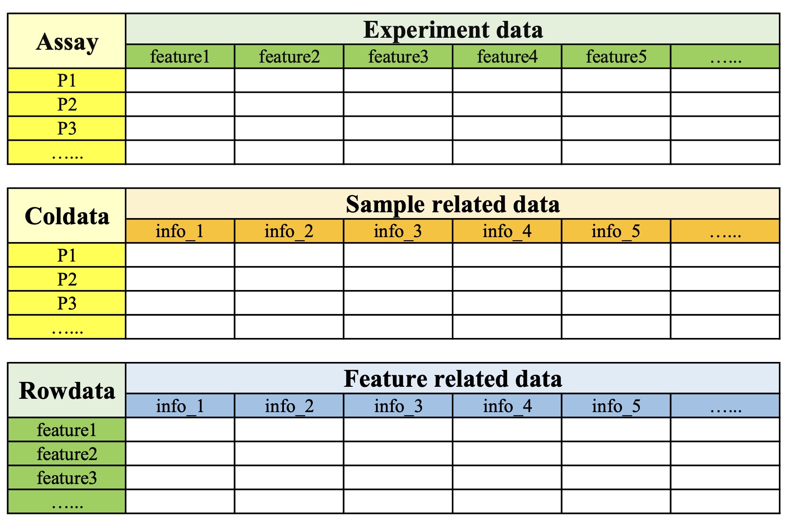This screenshot has height=532, width=790.
Task: Click row P3 label in Assay table
Action: coord(67,128)
